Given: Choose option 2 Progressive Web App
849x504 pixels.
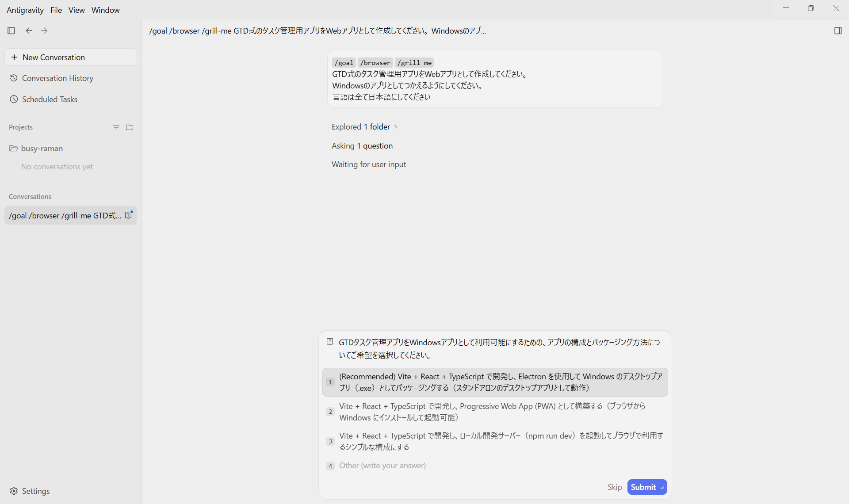Looking at the screenshot, I should pos(495,412).
